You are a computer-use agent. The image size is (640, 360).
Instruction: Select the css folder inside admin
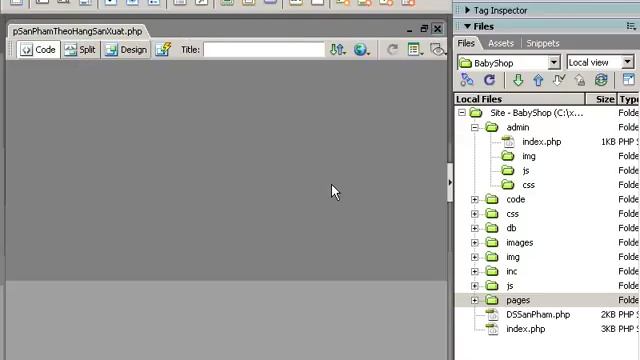point(528,185)
